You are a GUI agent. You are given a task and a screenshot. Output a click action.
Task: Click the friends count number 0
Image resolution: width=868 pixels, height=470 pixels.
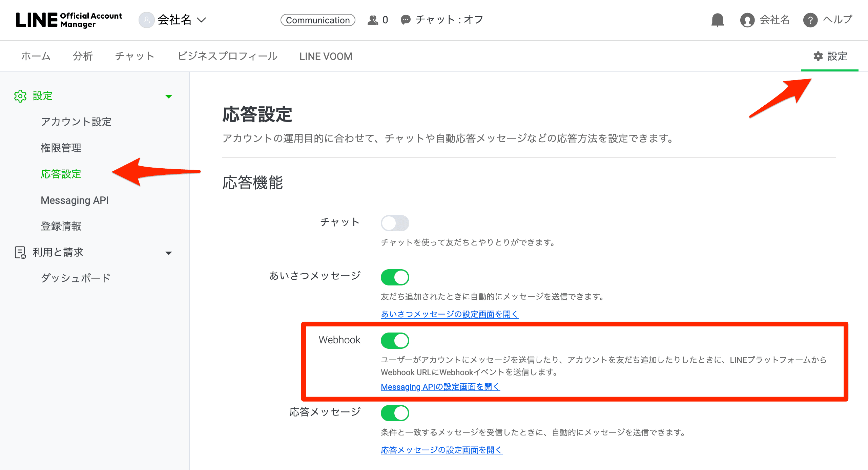[385, 20]
